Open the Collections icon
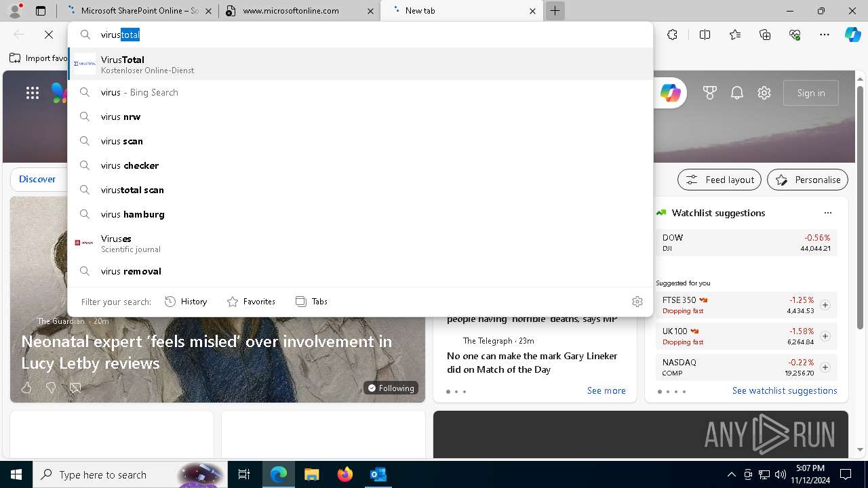This screenshot has height=488, width=868. (765, 35)
